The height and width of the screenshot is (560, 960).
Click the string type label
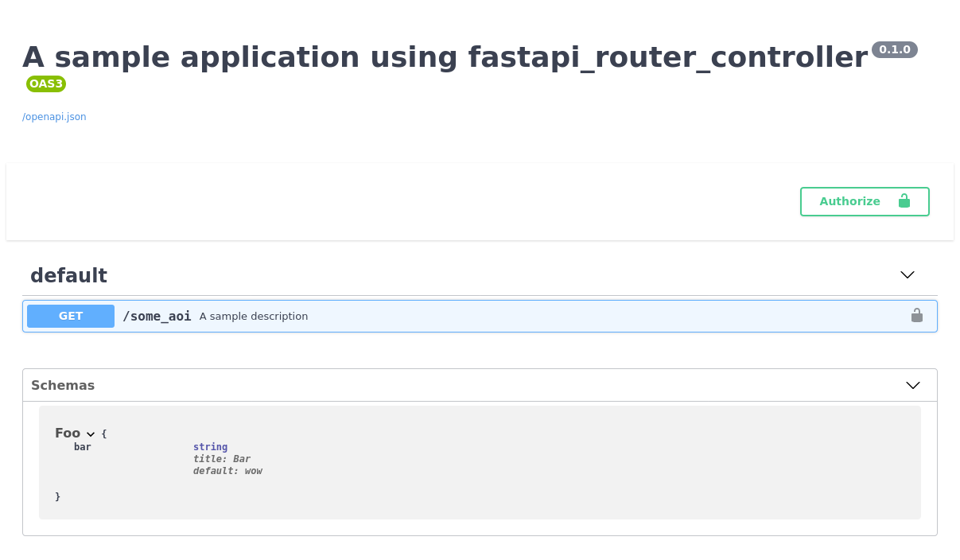210,447
